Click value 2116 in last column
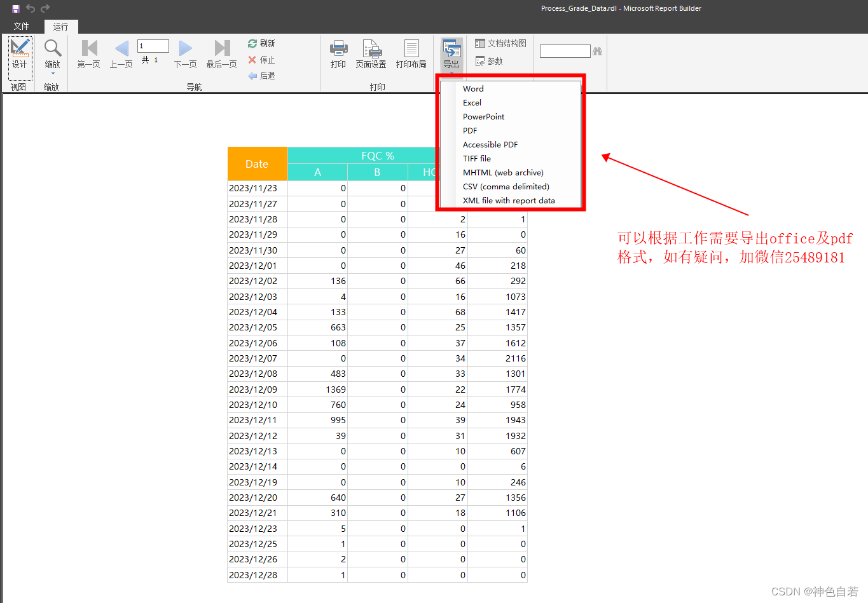The width and height of the screenshot is (868, 603). pyautogui.click(x=516, y=358)
